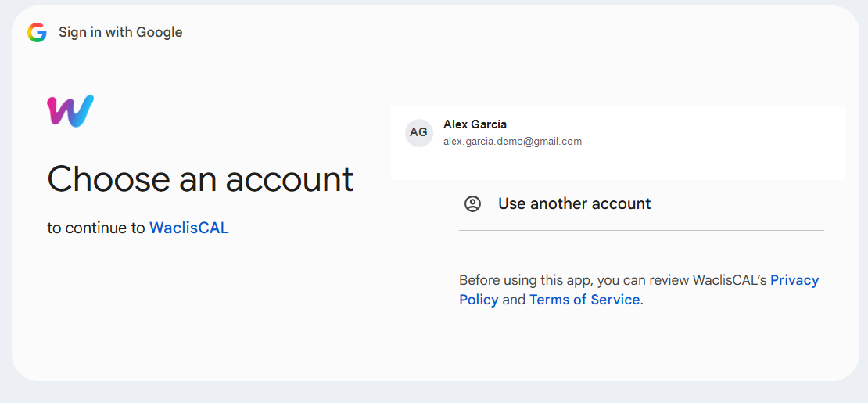Click Use another account
The image size is (868, 403).
575,204
